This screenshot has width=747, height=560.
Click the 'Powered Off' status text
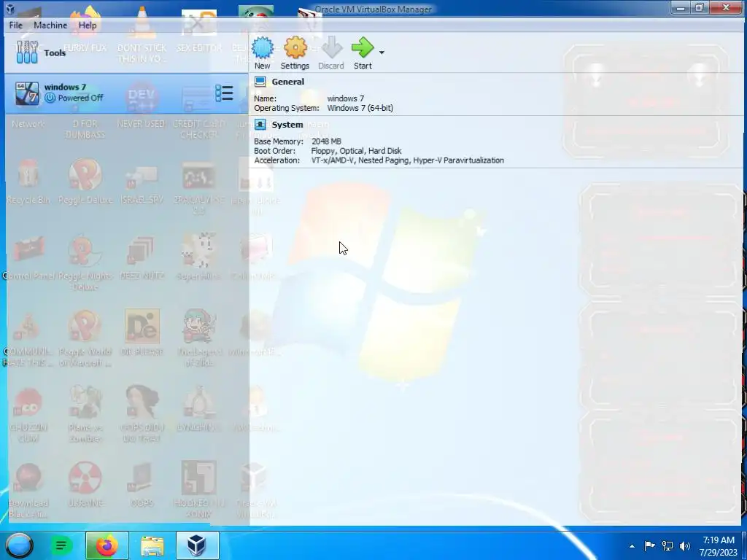click(80, 98)
